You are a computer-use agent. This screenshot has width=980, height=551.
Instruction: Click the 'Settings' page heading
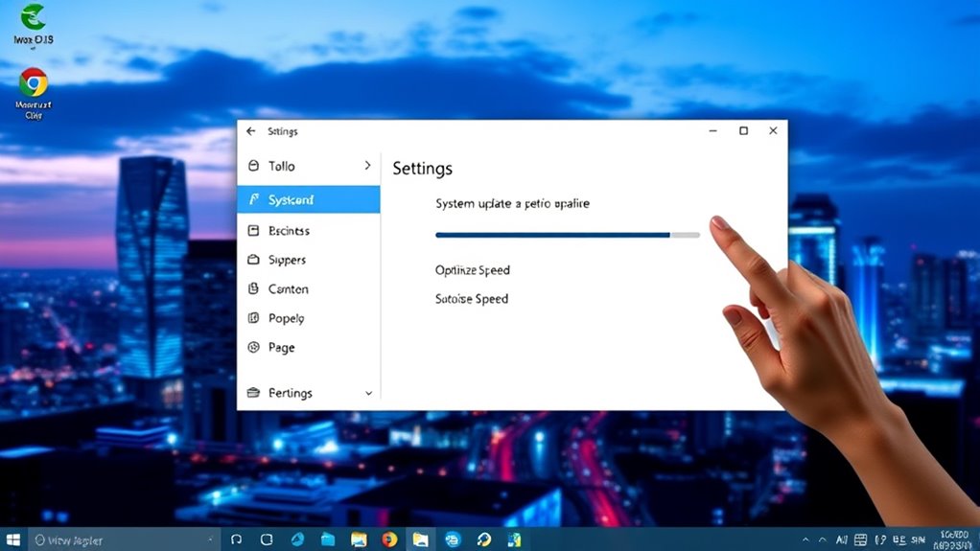[x=423, y=169]
